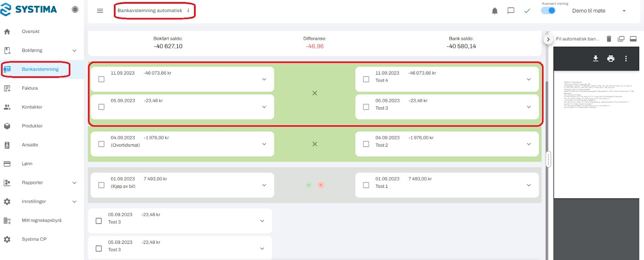Click the Bokført saldo value -40 627,10
Viewport: 644px width, 260px height.
(168, 46)
